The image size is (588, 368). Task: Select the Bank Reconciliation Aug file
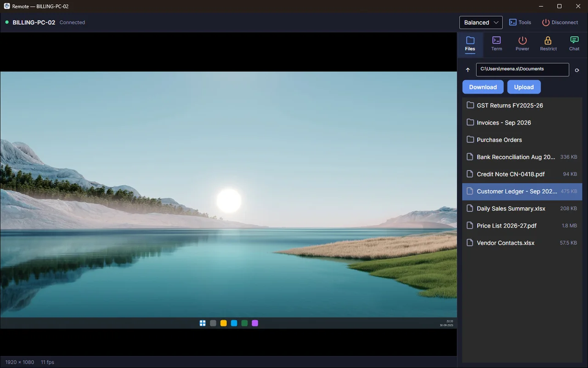coord(522,157)
